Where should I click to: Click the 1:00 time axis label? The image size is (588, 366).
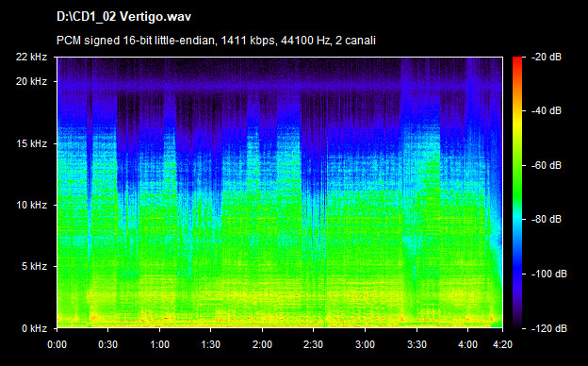(x=160, y=344)
